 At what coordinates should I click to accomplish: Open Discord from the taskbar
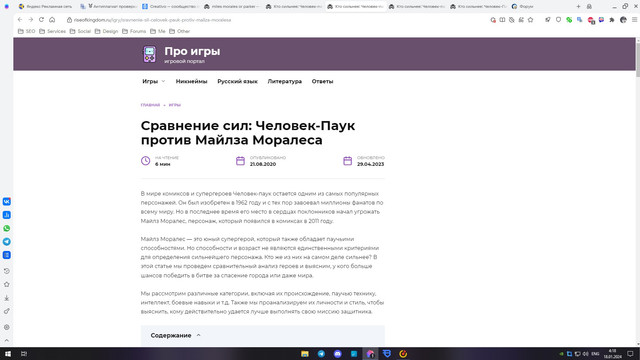click(338, 354)
